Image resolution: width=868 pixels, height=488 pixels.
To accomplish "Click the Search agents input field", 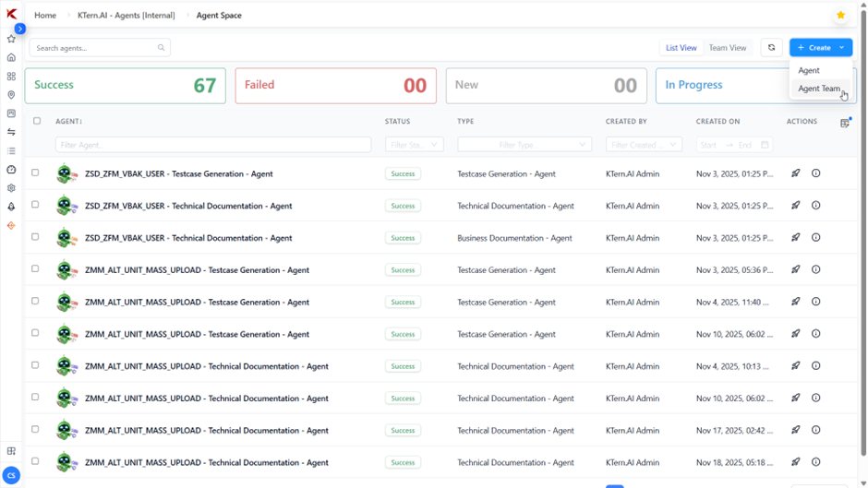I will [95, 48].
